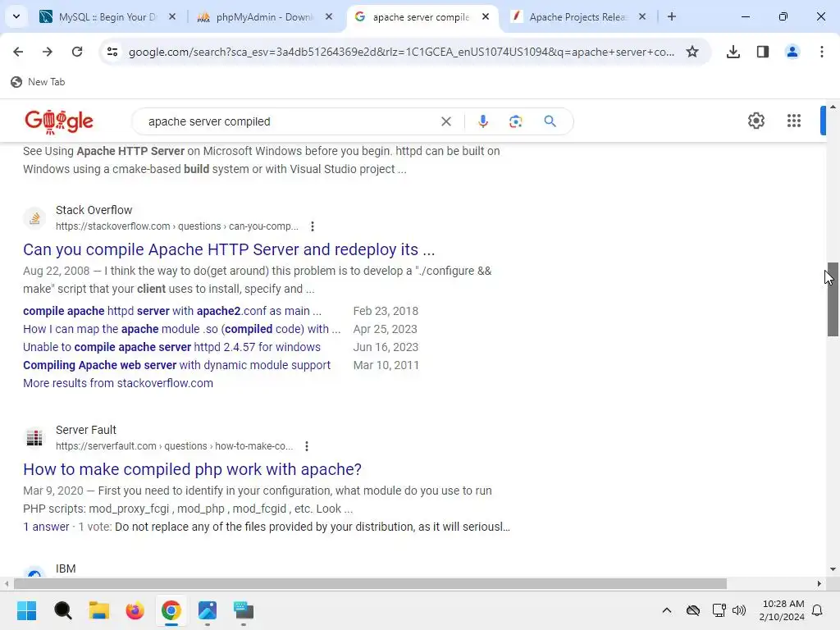Open Chrome three-dot menu
The image size is (840, 630).
pos(822,52)
